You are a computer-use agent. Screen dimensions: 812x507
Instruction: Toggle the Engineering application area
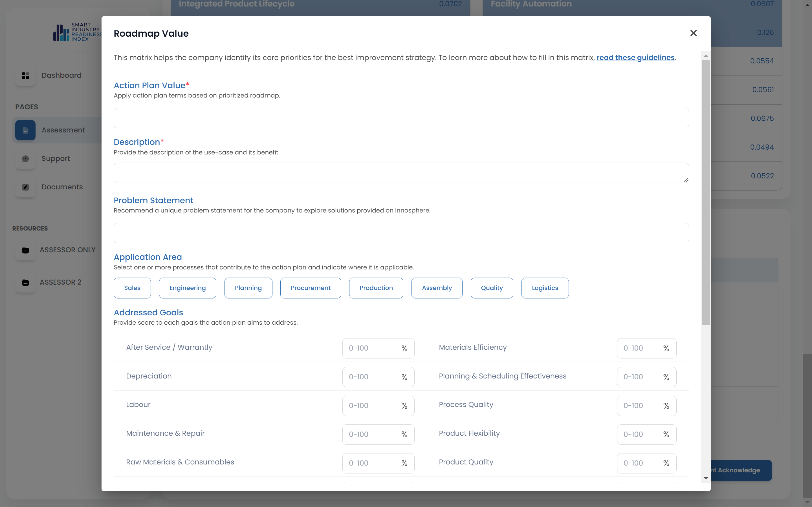point(187,288)
